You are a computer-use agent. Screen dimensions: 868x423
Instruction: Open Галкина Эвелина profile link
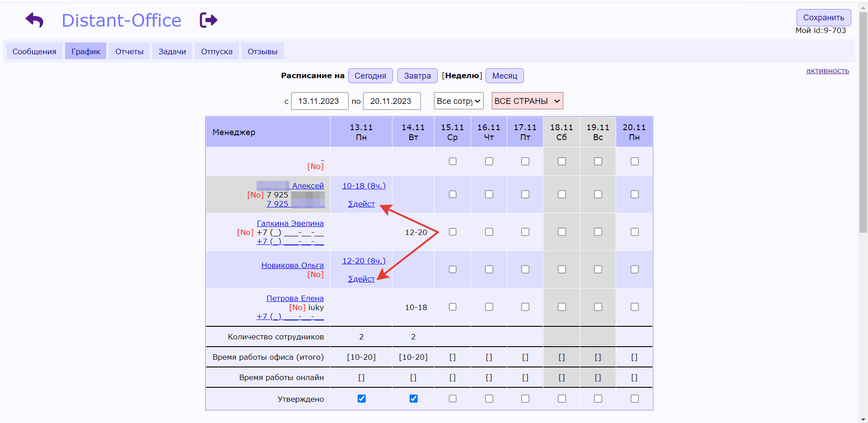coord(290,223)
